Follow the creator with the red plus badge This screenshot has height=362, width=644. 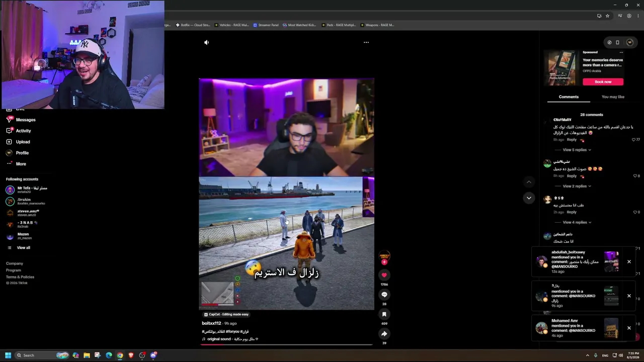point(384,262)
